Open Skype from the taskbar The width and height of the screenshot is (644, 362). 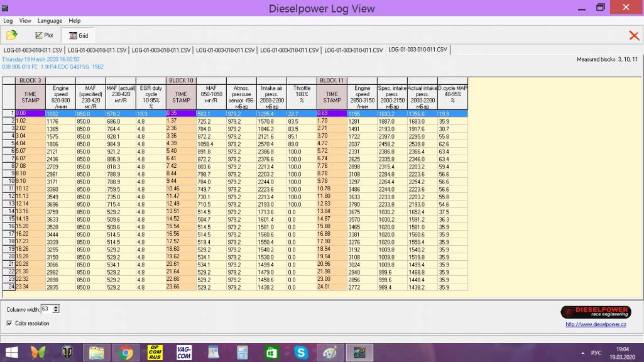tap(301, 353)
